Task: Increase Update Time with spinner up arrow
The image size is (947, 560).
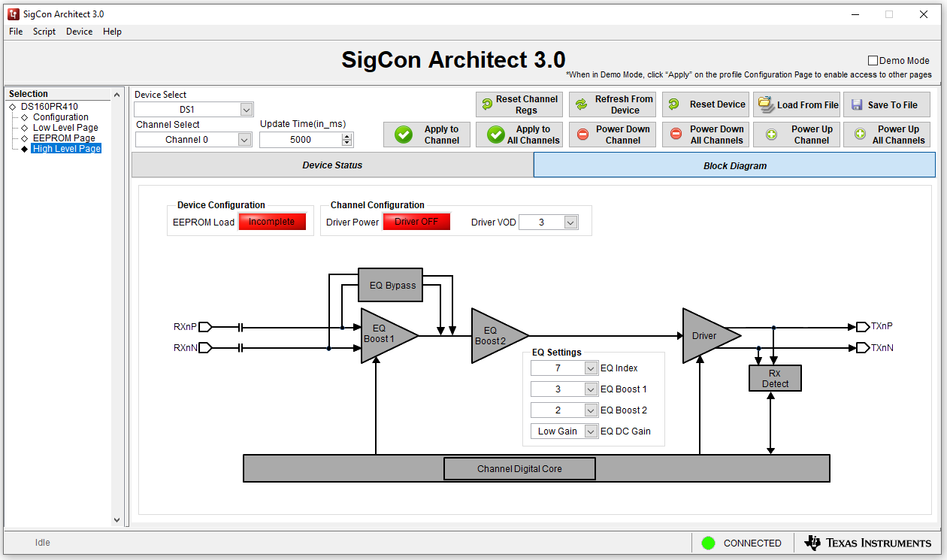Action: point(346,136)
